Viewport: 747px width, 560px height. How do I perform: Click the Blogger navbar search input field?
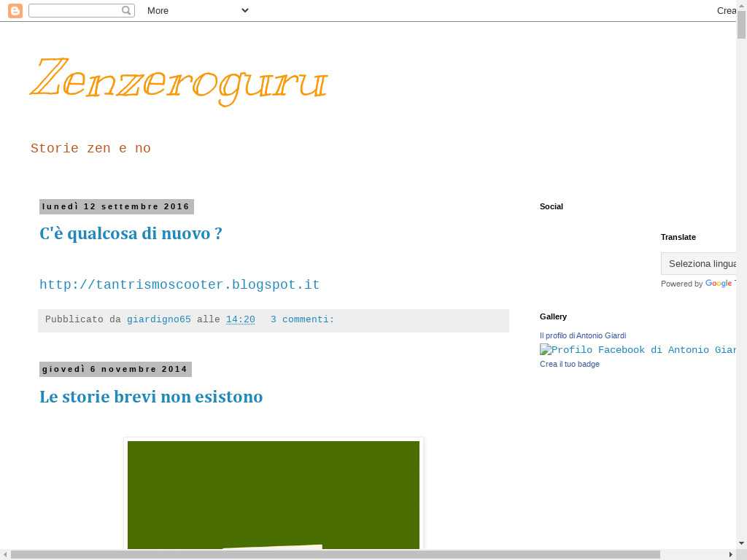click(74, 11)
